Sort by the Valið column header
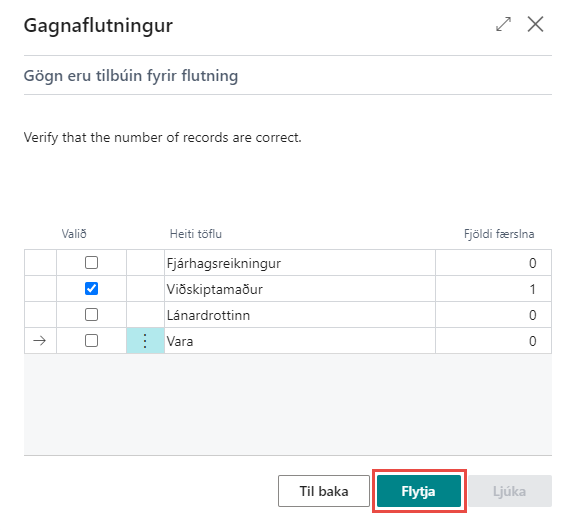This screenshot has height=530, width=575. [x=74, y=234]
